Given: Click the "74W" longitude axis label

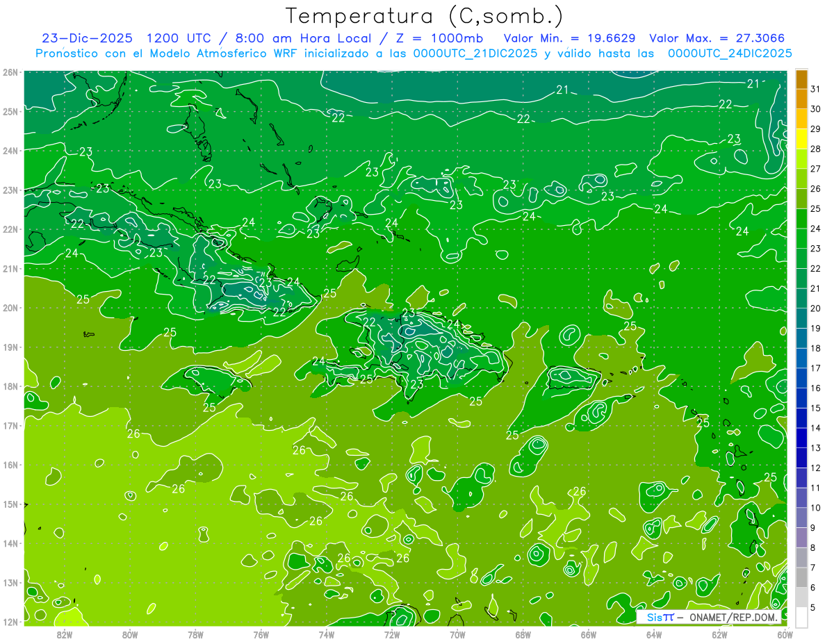Looking at the screenshot, I should tap(327, 634).
